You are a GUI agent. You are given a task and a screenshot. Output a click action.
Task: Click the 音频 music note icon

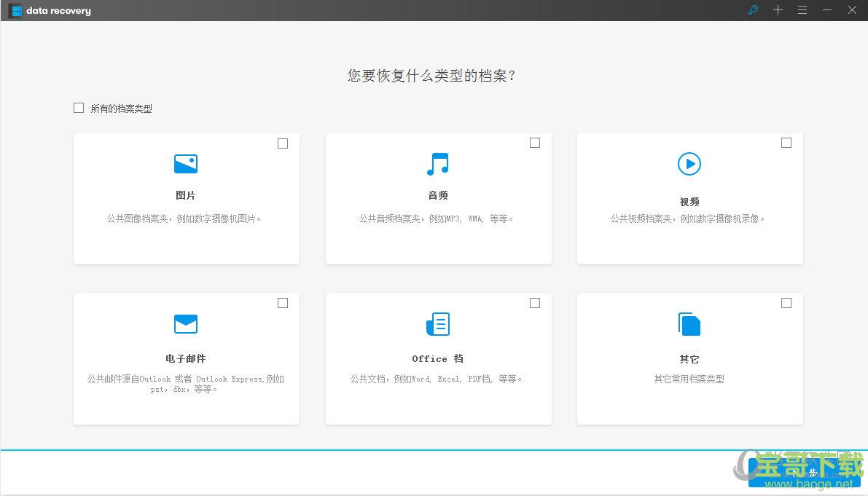[x=438, y=163]
